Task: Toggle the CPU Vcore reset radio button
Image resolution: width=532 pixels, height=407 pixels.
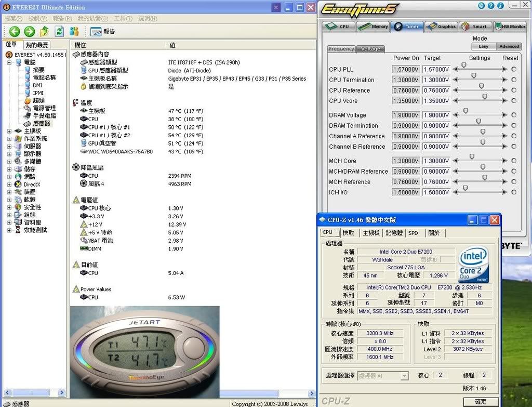Action: (x=514, y=101)
